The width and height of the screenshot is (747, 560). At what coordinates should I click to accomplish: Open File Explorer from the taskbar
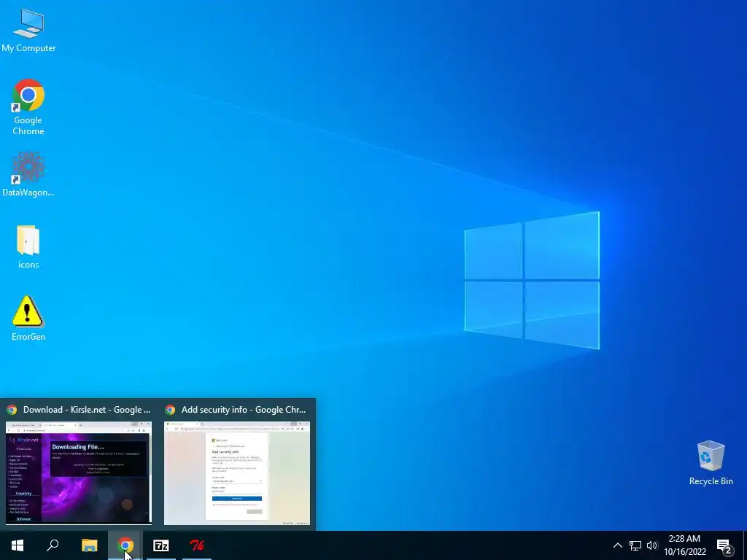89,545
